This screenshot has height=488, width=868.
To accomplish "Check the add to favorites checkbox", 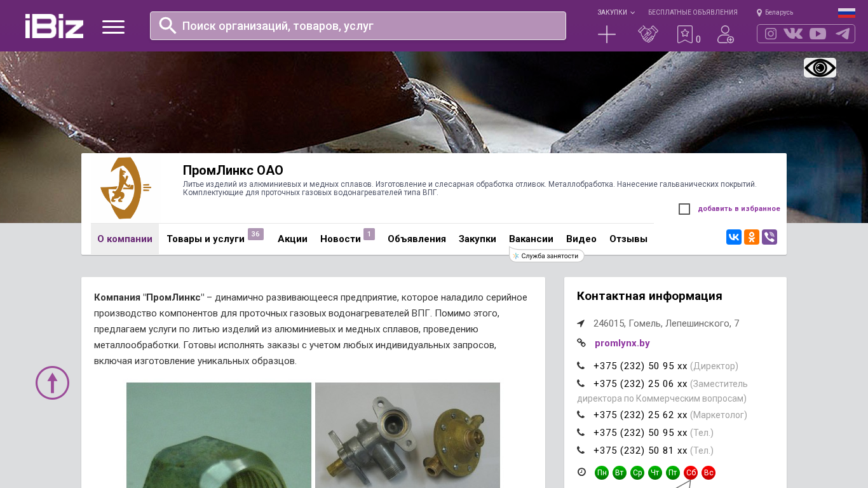I will [x=684, y=209].
